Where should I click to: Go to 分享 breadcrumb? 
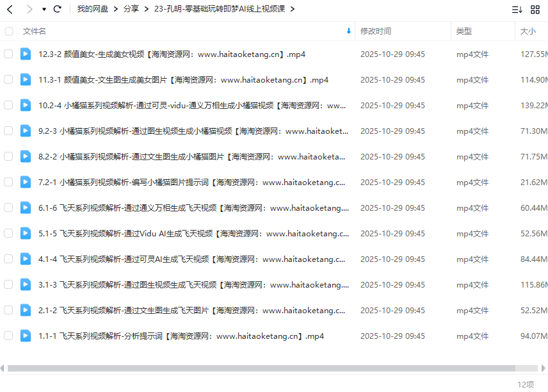[131, 9]
